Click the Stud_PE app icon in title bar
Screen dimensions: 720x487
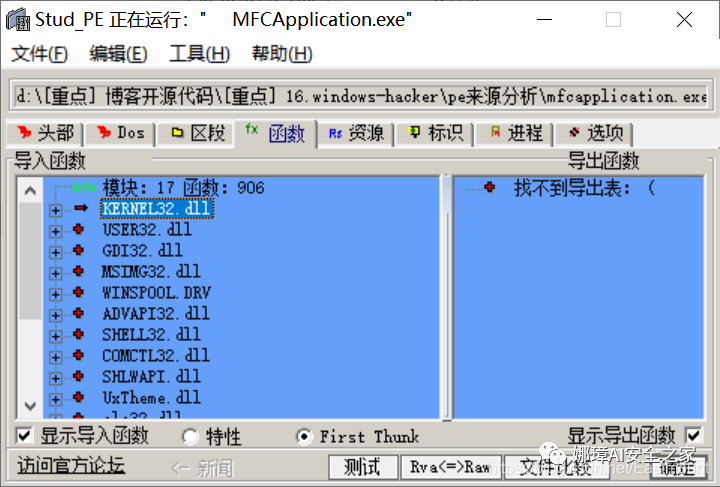click(x=17, y=19)
